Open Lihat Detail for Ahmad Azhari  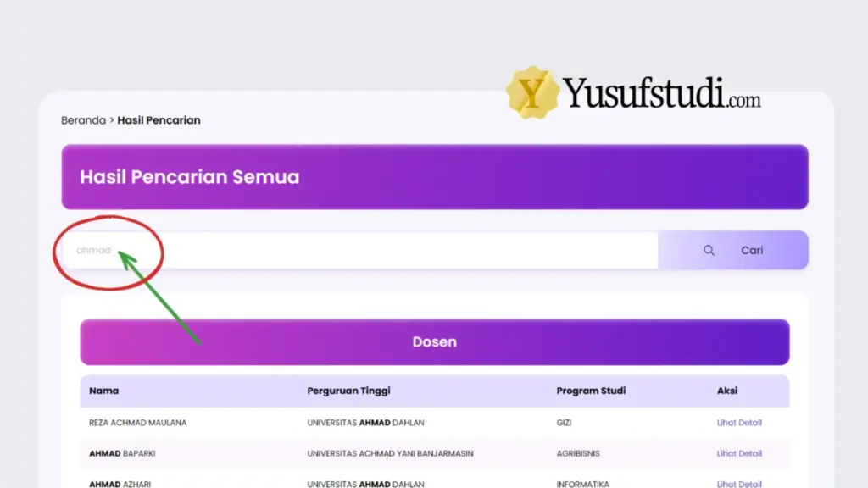click(x=739, y=484)
